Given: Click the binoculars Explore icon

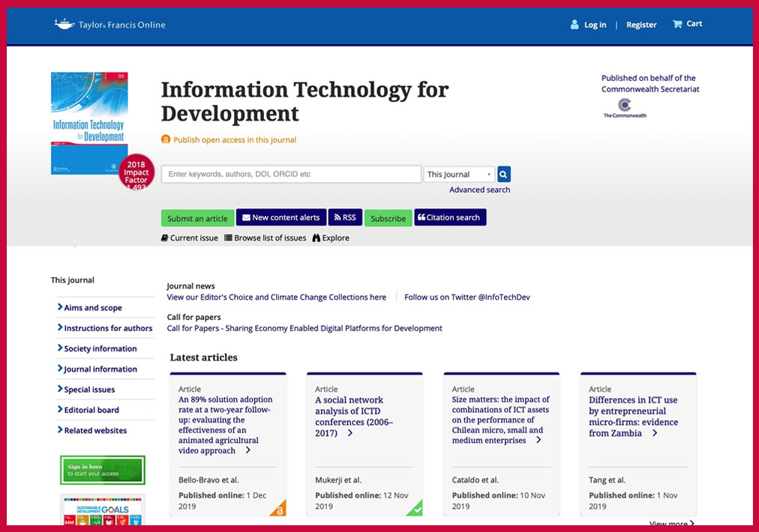Looking at the screenshot, I should [316, 238].
